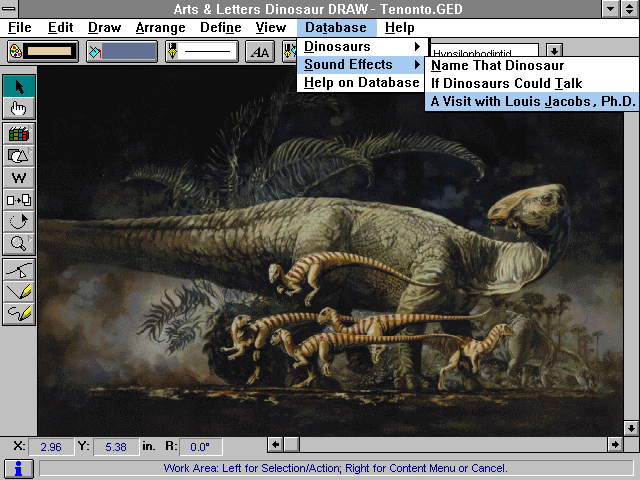
Task: Click the partly hidden toolbar icon beside AA
Action: coord(289,51)
